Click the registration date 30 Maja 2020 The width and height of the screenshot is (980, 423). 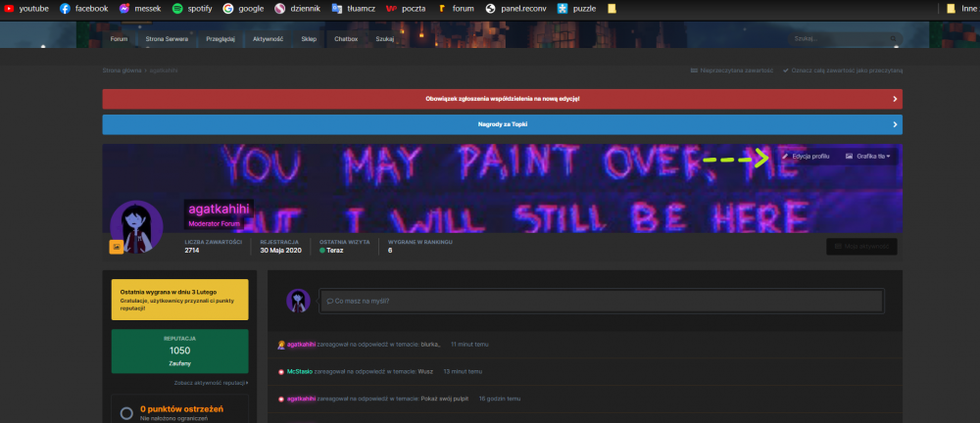(281, 250)
